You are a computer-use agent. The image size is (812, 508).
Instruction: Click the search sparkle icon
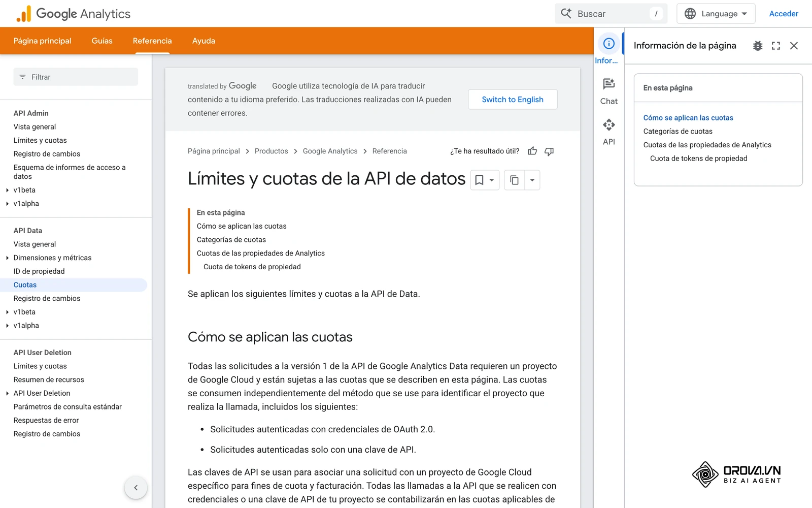click(566, 13)
